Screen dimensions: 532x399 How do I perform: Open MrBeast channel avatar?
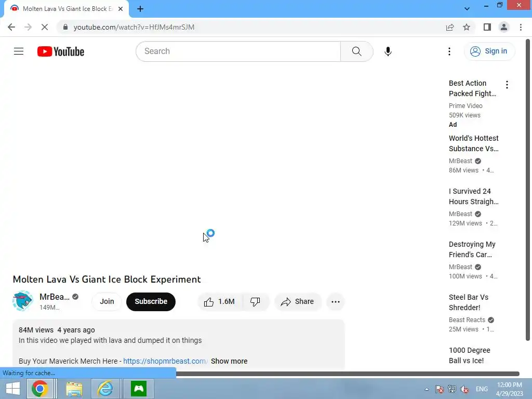coord(23,301)
